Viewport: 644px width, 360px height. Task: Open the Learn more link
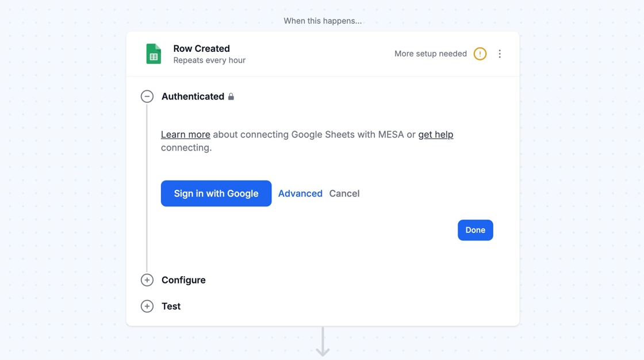pyautogui.click(x=185, y=135)
